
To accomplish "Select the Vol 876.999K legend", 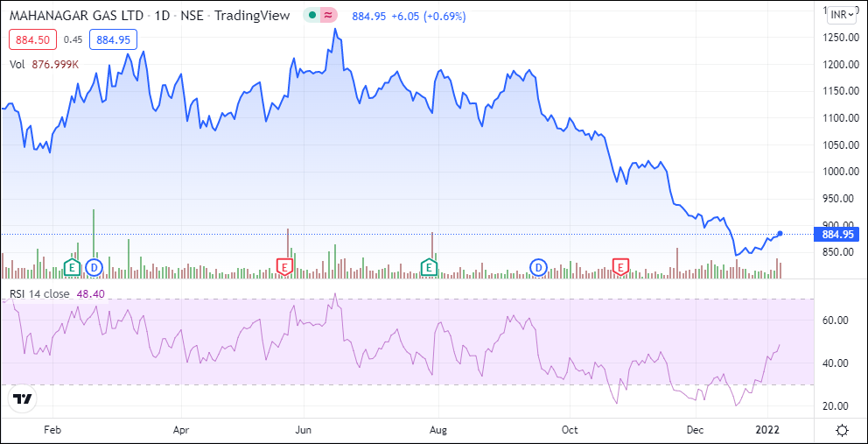I will click(45, 64).
